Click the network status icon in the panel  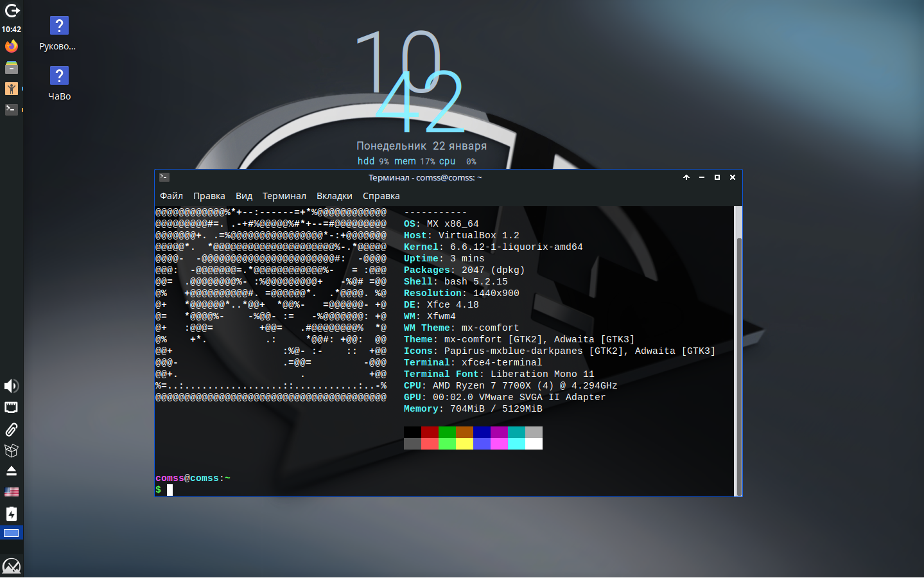(x=12, y=407)
